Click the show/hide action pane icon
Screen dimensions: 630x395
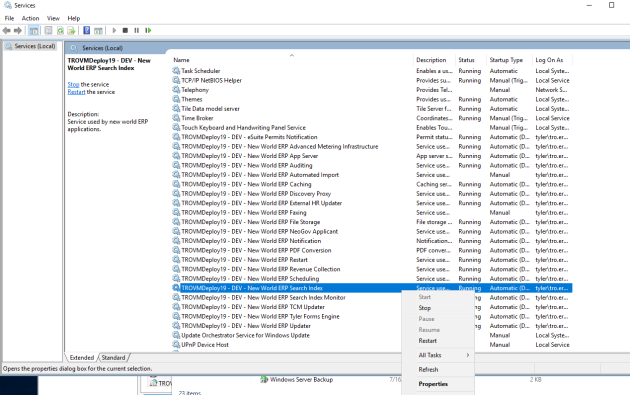(98, 31)
